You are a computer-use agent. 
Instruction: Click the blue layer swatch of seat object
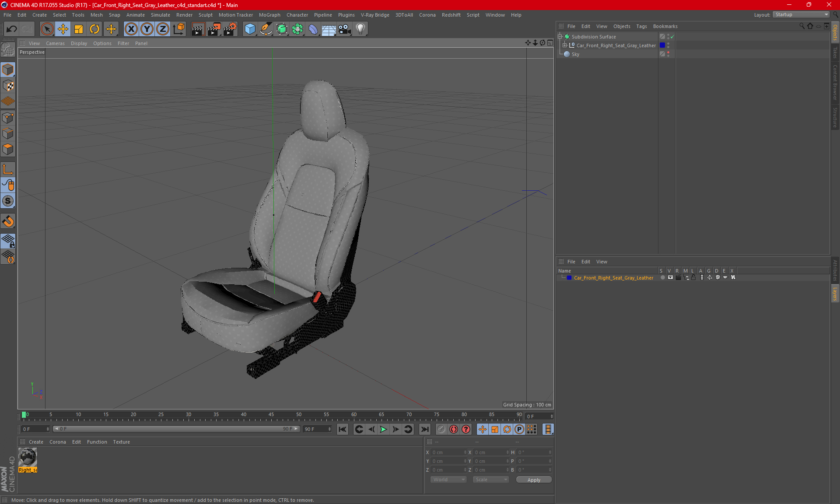pyautogui.click(x=662, y=45)
